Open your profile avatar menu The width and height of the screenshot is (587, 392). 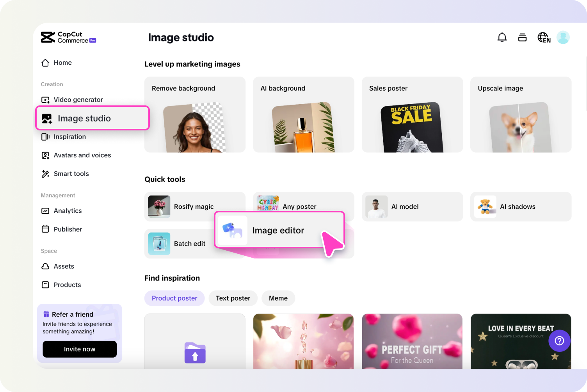pos(563,37)
